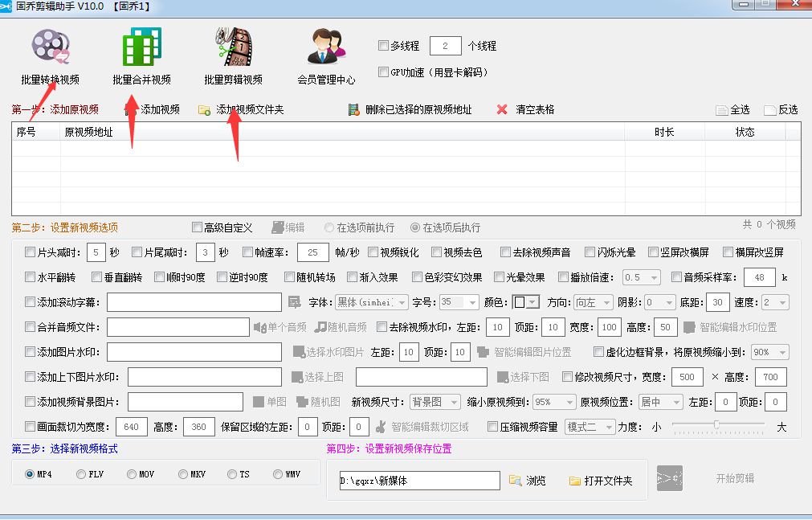This screenshot has width=812, height=520.
Task: Click the 线程 count field showing 2
Action: point(446,46)
